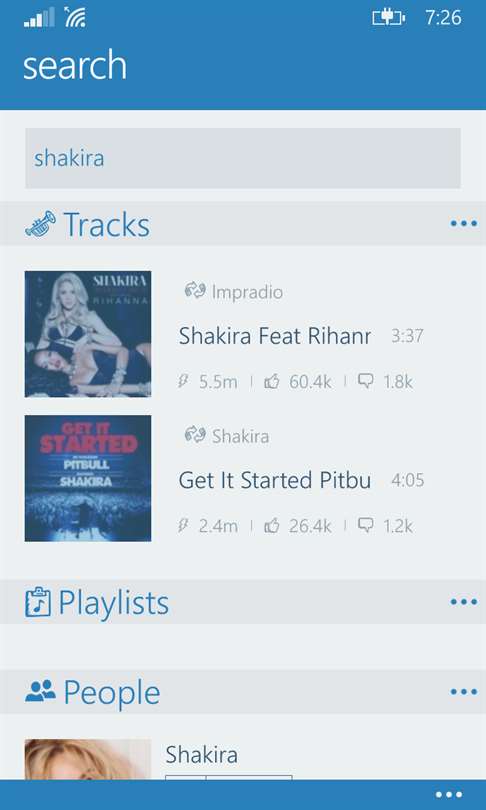
Task: Open track Get It Started Pitbull
Action: (x=275, y=480)
